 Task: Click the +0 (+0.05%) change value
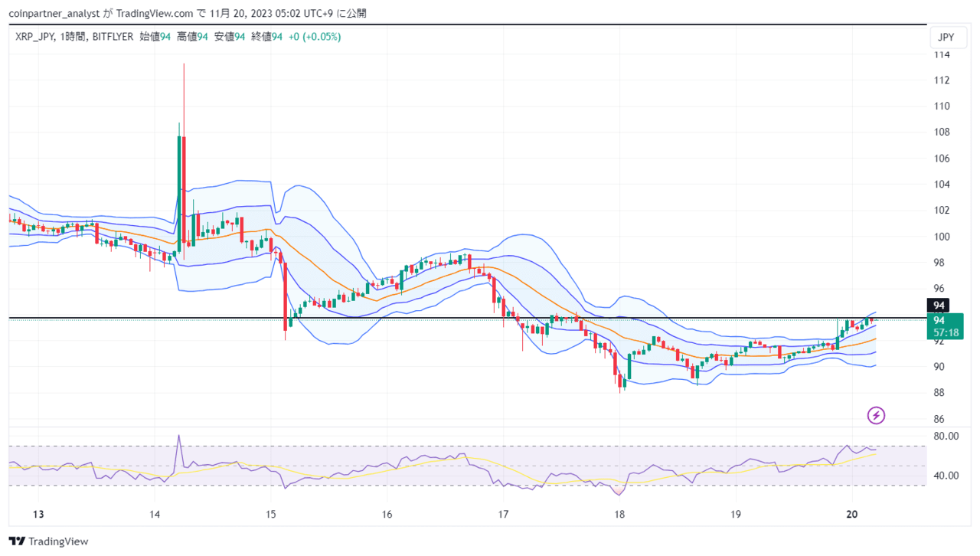tap(315, 37)
